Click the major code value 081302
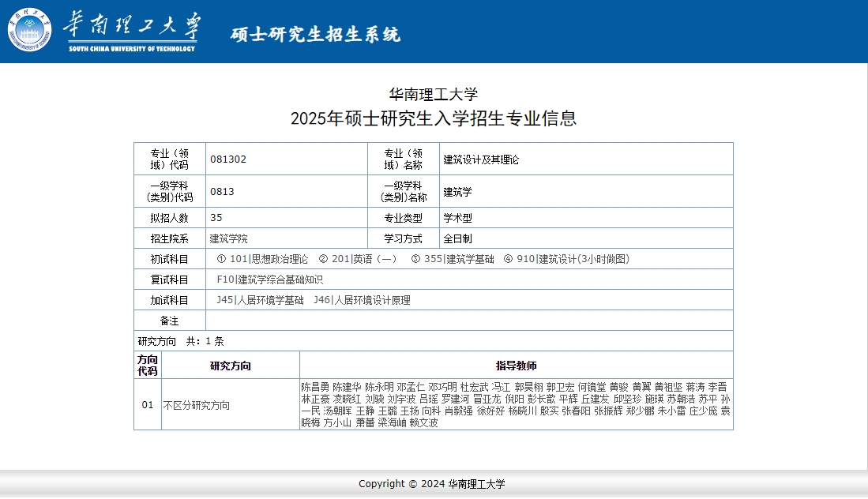The image size is (868, 499). tap(228, 159)
